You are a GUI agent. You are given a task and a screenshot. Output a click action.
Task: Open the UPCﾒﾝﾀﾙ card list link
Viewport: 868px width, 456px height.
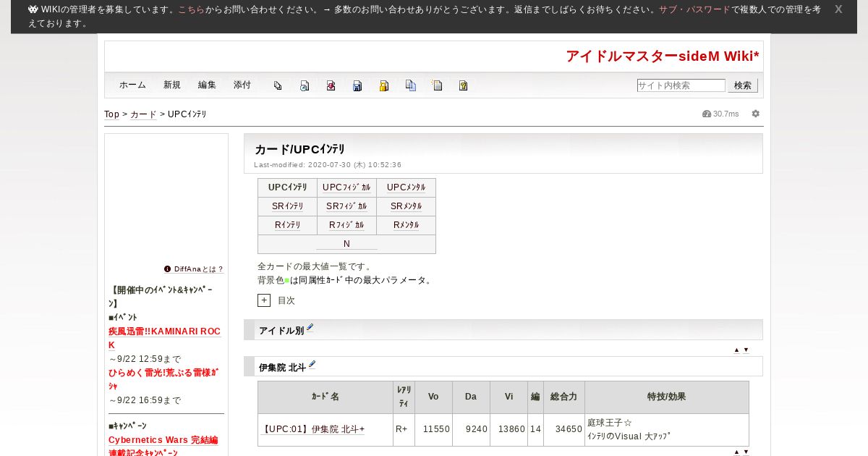coord(406,187)
